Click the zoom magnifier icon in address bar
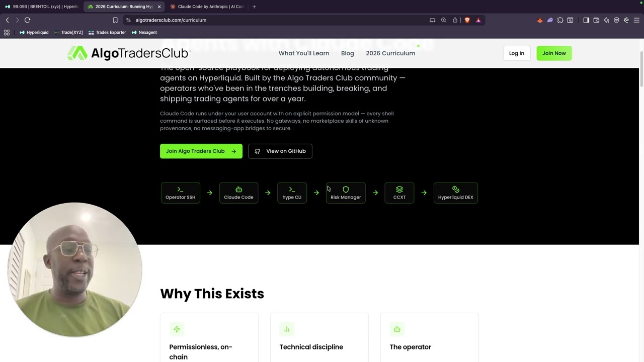The image size is (644, 362). (444, 20)
